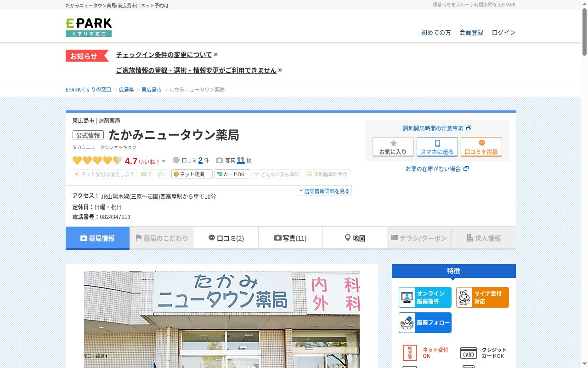Switch to the 写真(11) tab
Screen dimensions: 588x368
pyautogui.click(x=290, y=238)
